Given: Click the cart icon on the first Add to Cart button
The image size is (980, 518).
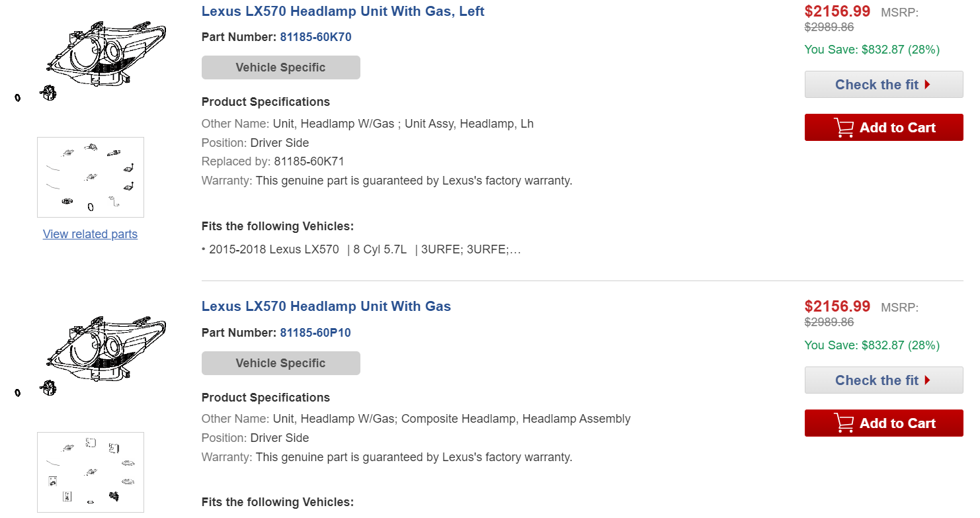Looking at the screenshot, I should click(844, 128).
